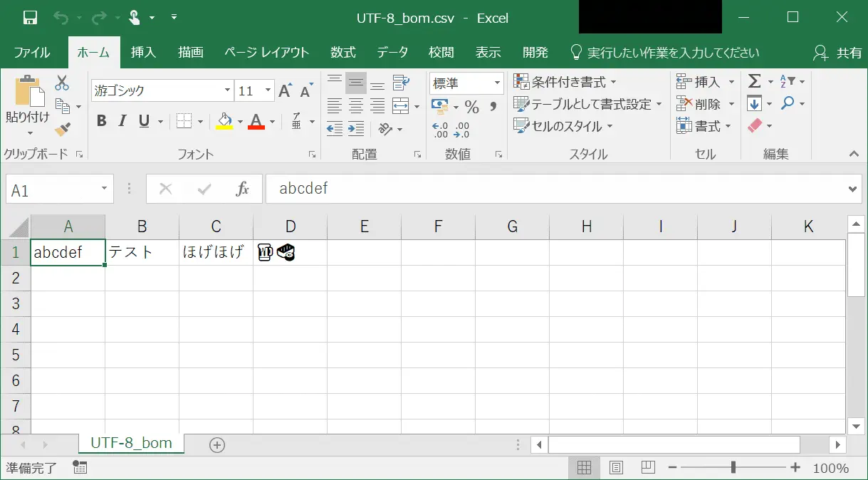Open the font size dropdown
The width and height of the screenshot is (868, 480).
268,91
